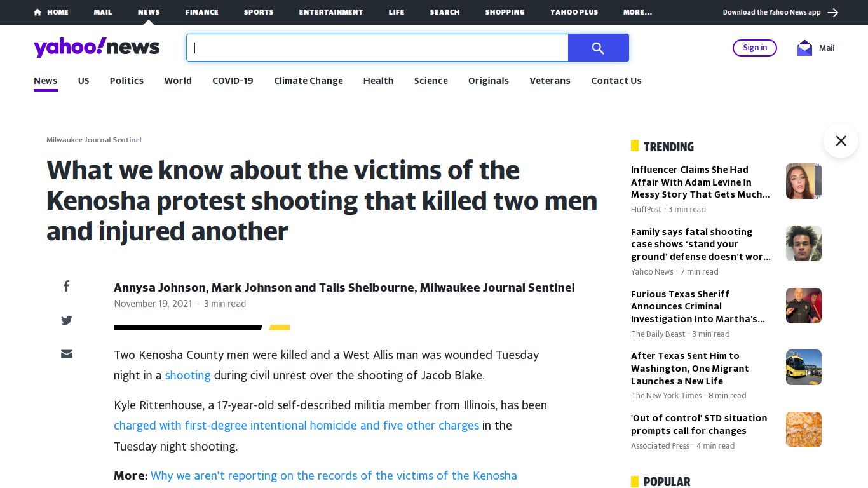Screen dimensions: 868x488
Task: Click the article headline about Kenosha victims
Action: 322,201
